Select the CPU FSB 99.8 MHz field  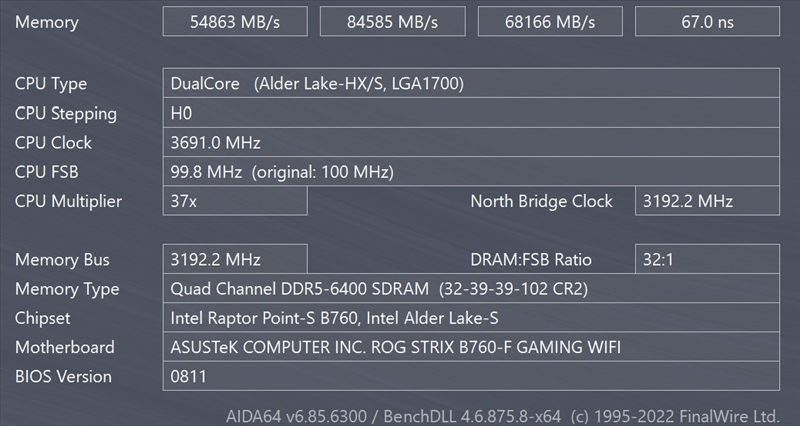(470, 172)
